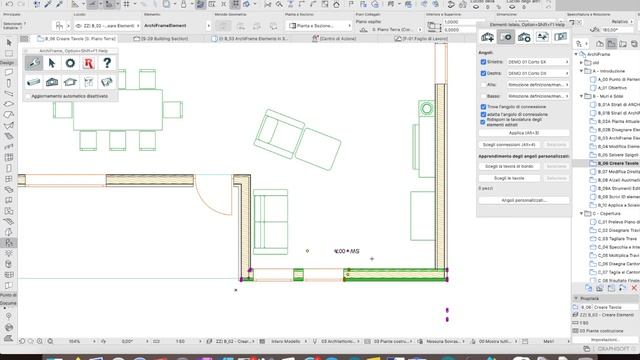
Task: Click Scegli la tavola di bordo button
Action: click(x=509, y=167)
